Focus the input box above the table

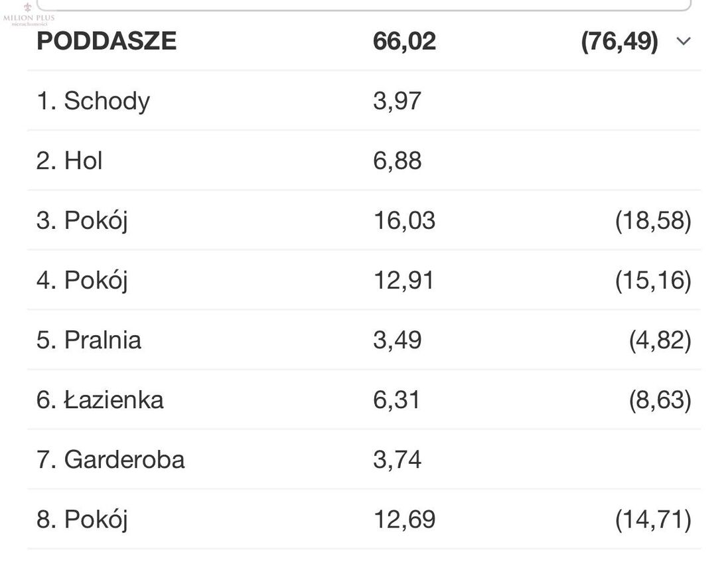(364, 5)
